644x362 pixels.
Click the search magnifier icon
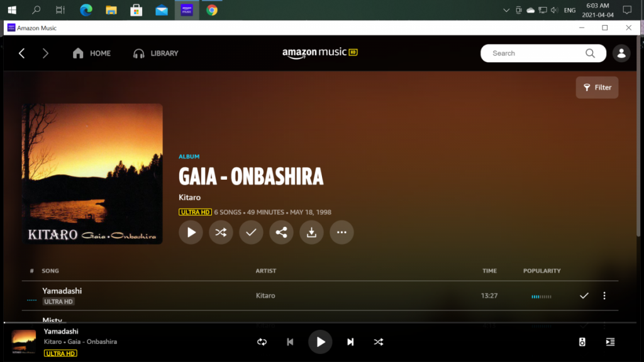click(590, 53)
